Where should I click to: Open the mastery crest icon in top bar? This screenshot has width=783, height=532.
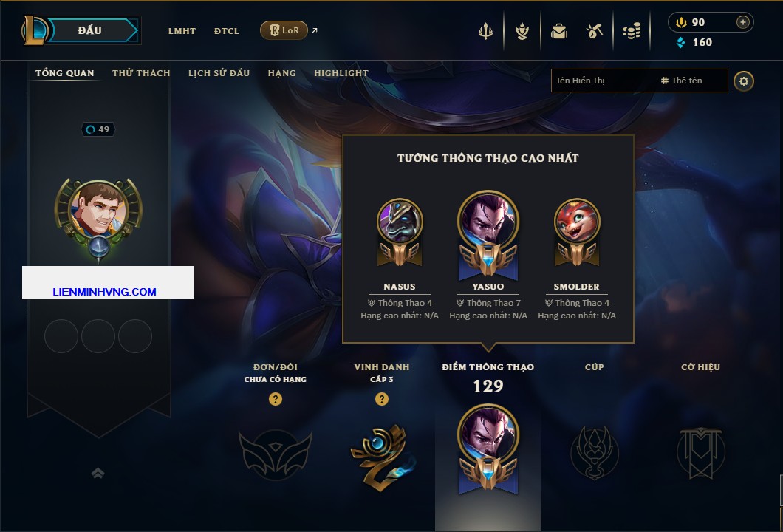point(522,31)
